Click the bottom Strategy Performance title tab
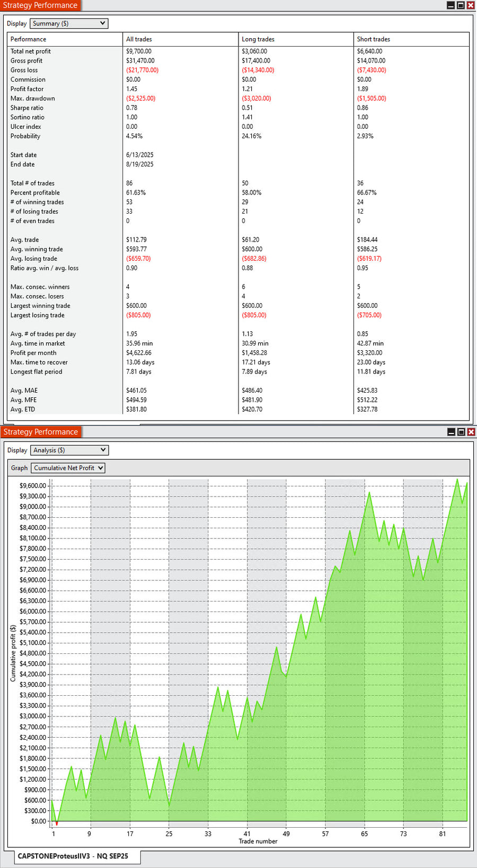Image resolution: width=477 pixels, height=868 pixels. point(41,432)
